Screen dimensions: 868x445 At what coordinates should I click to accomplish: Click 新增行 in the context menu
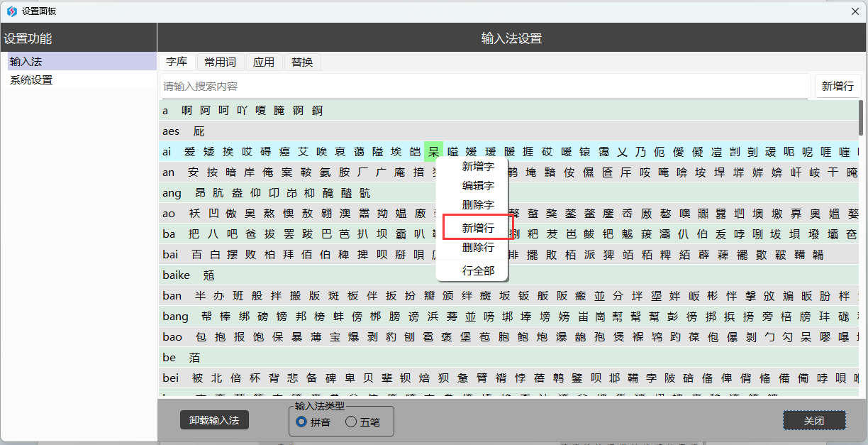tap(478, 228)
